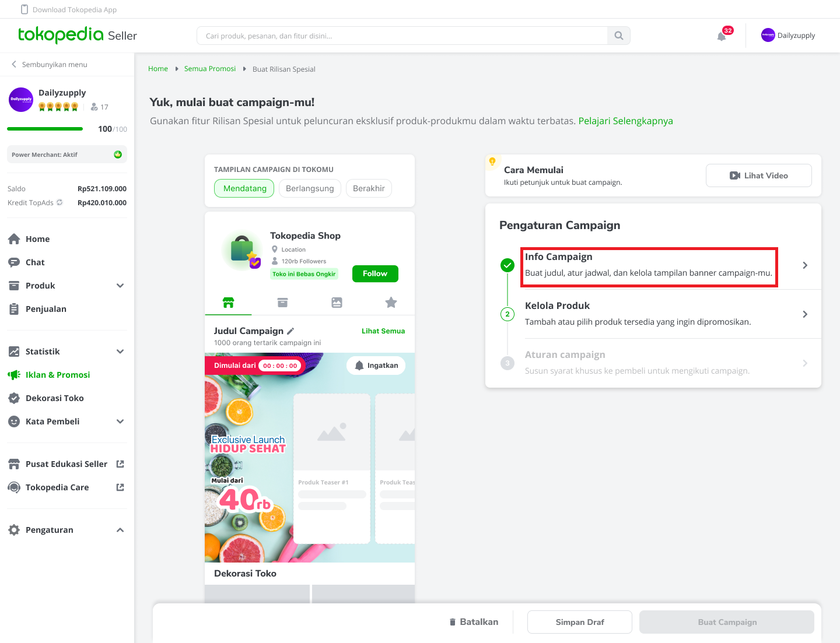This screenshot has height=643, width=840.
Task: Select the image gallery tab icon in preview
Action: [337, 303]
